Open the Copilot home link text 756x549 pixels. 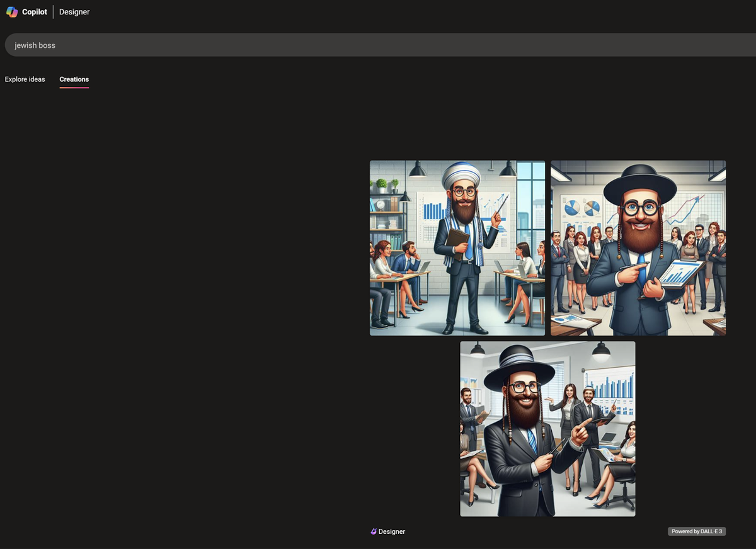click(x=35, y=12)
